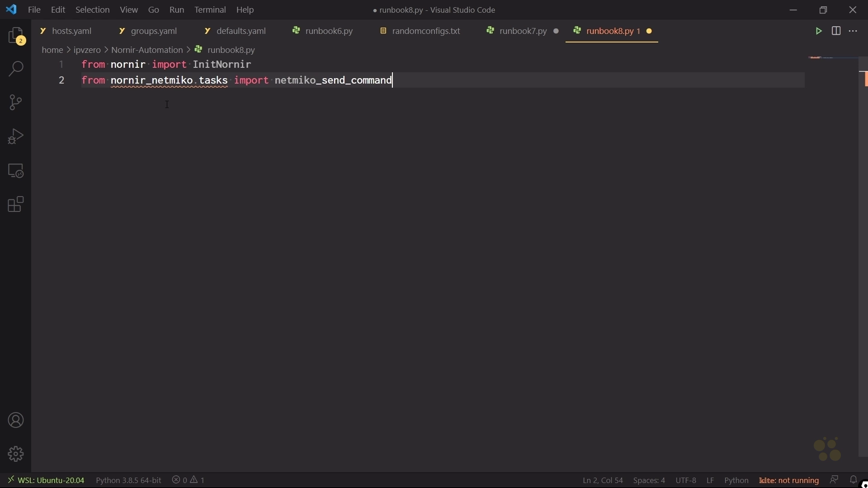Open the Manage settings gear
The image size is (868, 488).
click(x=16, y=454)
